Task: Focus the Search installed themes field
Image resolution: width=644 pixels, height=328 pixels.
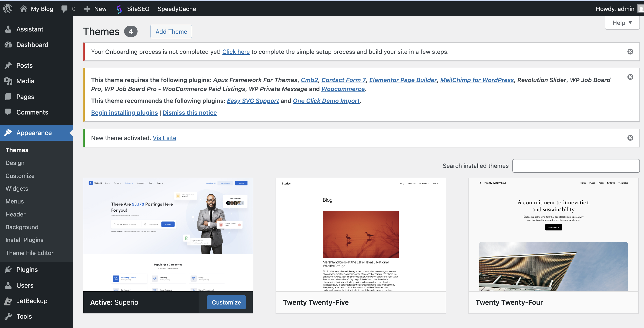Action: pos(576,166)
